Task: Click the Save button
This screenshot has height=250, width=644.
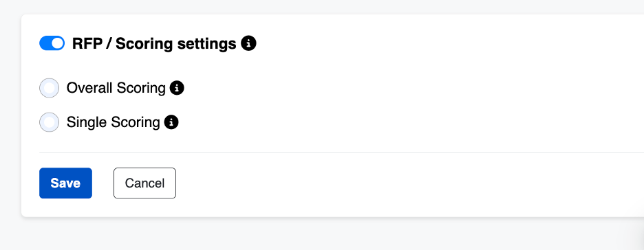Action: [66, 183]
